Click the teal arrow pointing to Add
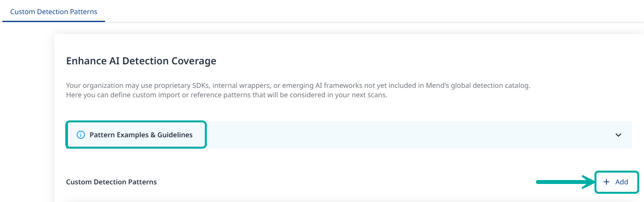The height and width of the screenshot is (202, 644). click(x=564, y=182)
